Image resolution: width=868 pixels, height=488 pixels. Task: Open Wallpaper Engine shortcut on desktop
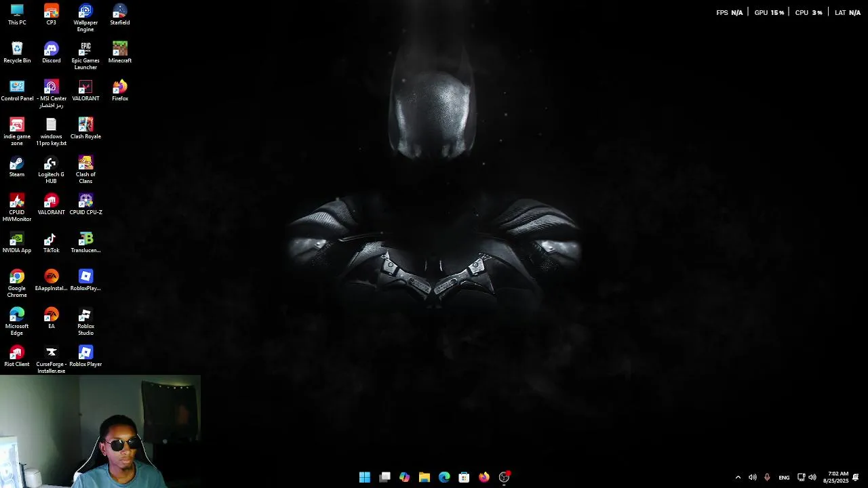[x=85, y=18]
